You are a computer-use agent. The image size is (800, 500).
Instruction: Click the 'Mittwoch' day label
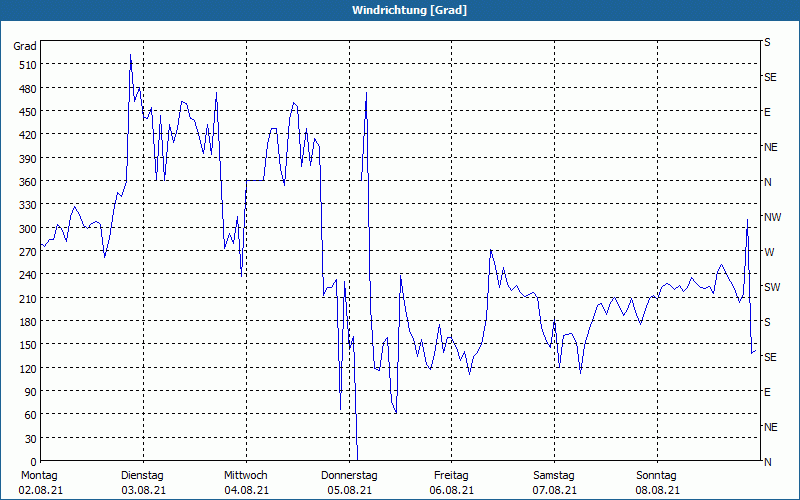(246, 476)
